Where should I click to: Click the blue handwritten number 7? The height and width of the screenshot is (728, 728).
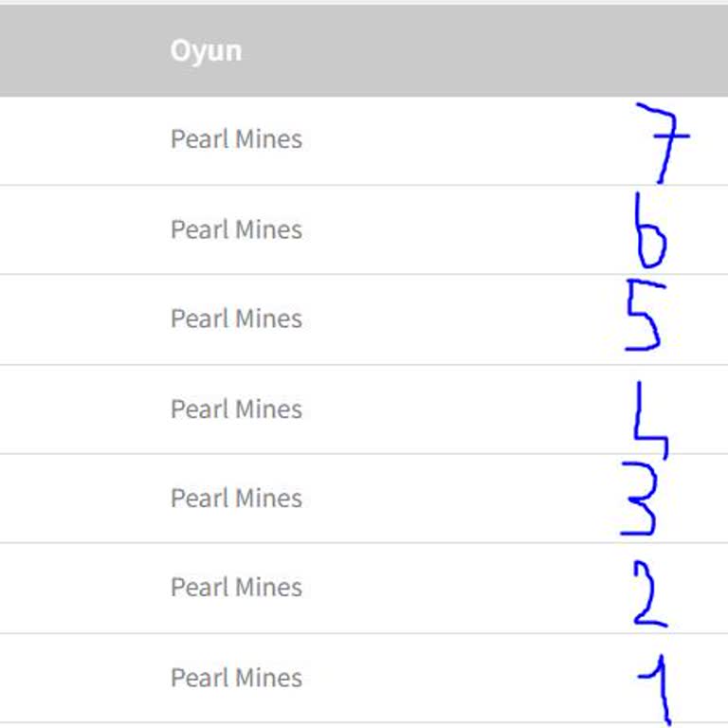[x=662, y=140]
